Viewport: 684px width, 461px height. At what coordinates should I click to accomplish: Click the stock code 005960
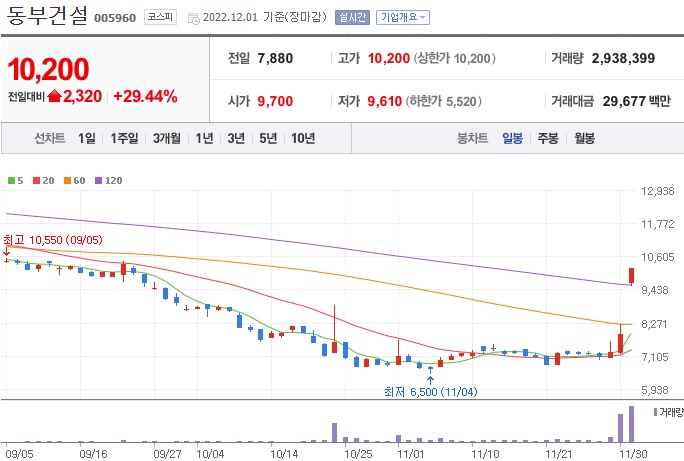coord(115,18)
